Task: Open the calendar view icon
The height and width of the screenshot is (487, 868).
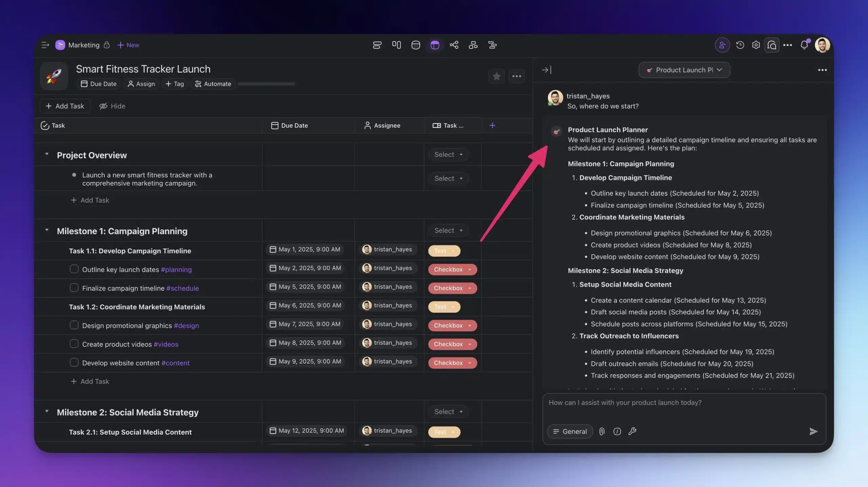Action: (415, 45)
